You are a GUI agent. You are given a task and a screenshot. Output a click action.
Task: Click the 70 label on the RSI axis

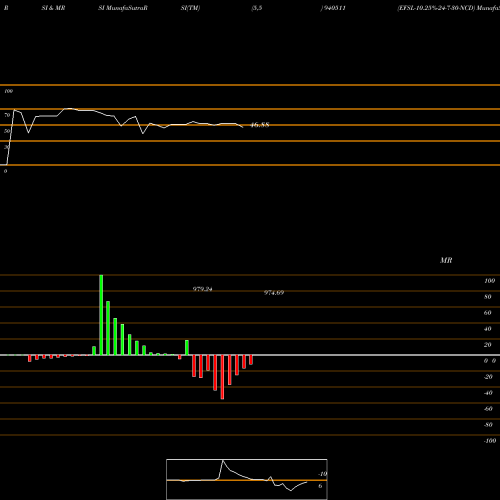point(7,115)
